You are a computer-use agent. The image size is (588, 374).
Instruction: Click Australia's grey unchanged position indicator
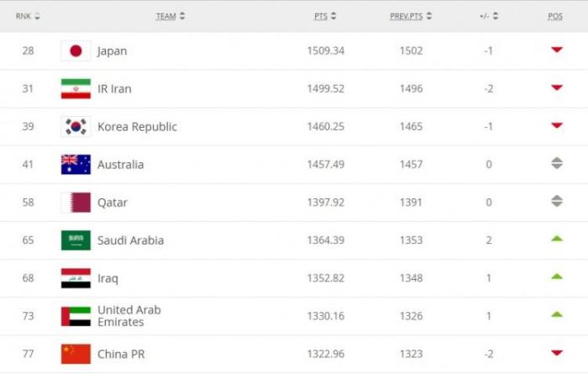(x=556, y=164)
